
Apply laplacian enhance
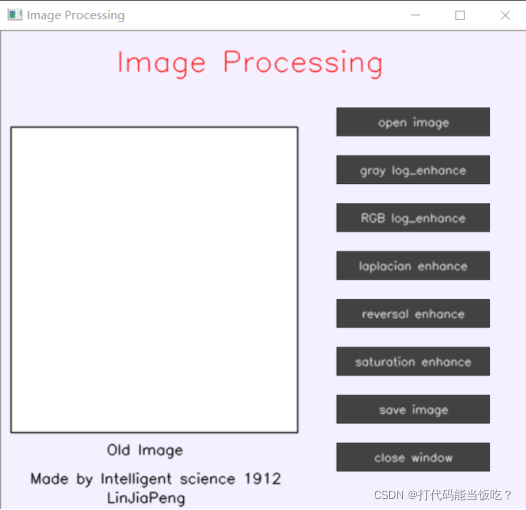coord(413,265)
